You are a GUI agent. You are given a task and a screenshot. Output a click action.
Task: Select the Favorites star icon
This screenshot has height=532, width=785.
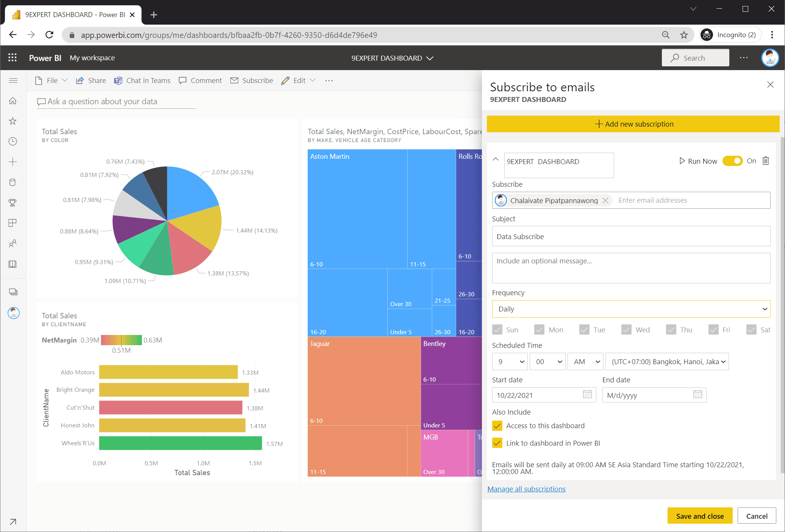[13, 121]
